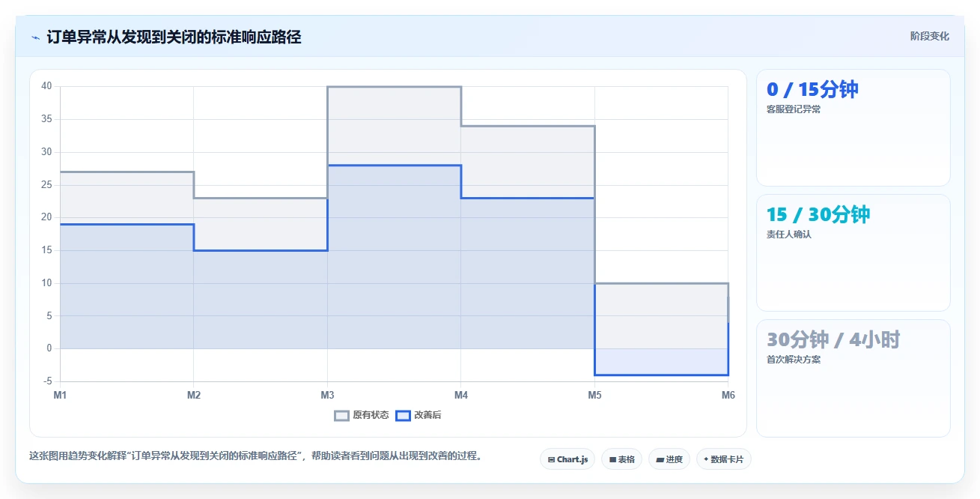This screenshot has width=980, height=499.
Task: Click the M6 axis label
Action: tap(727, 395)
